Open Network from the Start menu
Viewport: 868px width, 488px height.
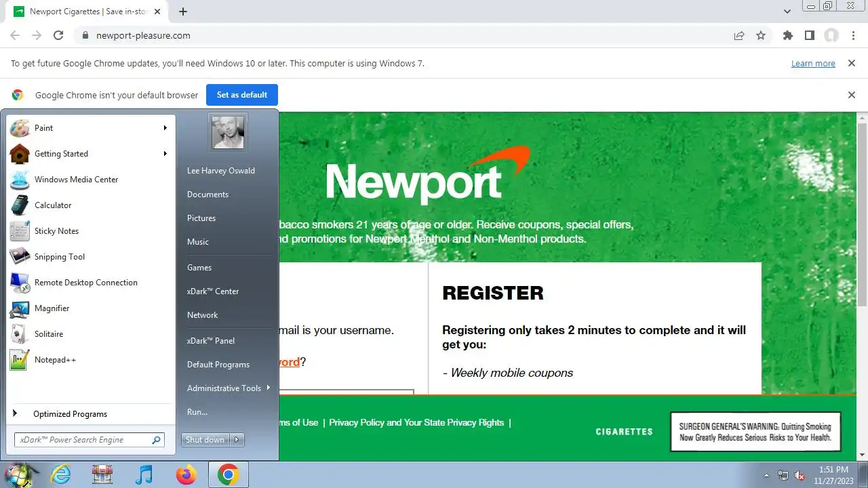coord(202,315)
